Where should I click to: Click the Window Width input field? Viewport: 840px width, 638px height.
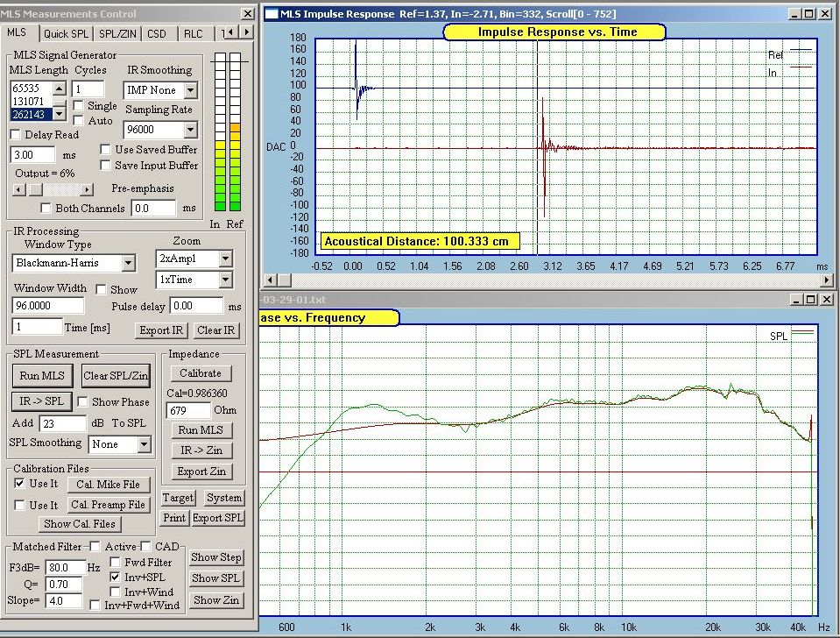click(48, 305)
